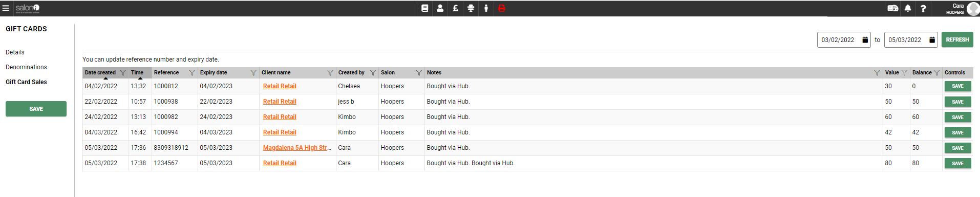Edit reference 1000812
The width and height of the screenshot is (980, 197).
point(166,86)
